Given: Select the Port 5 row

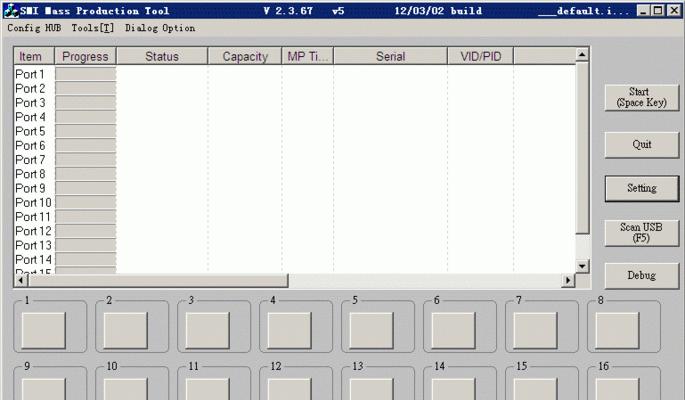Looking at the screenshot, I should point(295,131).
